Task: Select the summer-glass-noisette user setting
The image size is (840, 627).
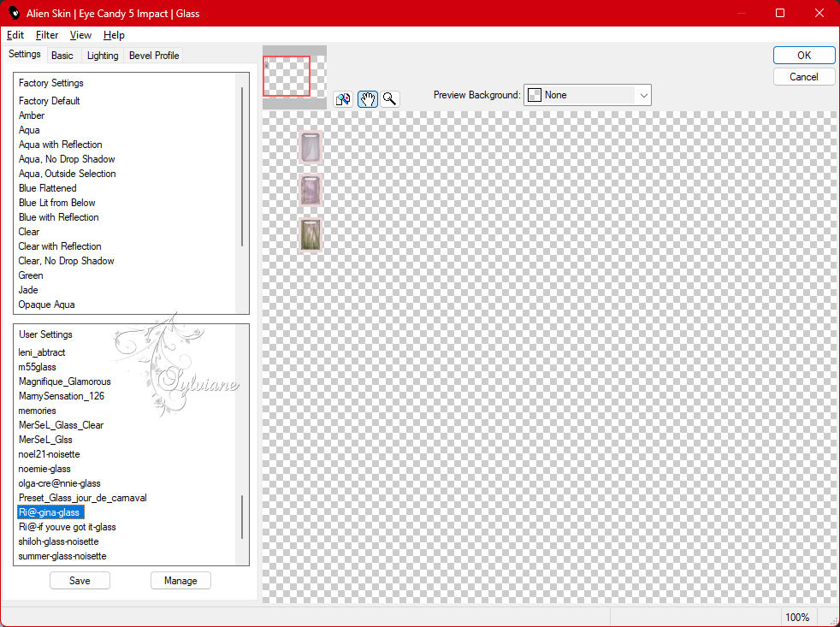Action: [x=62, y=556]
